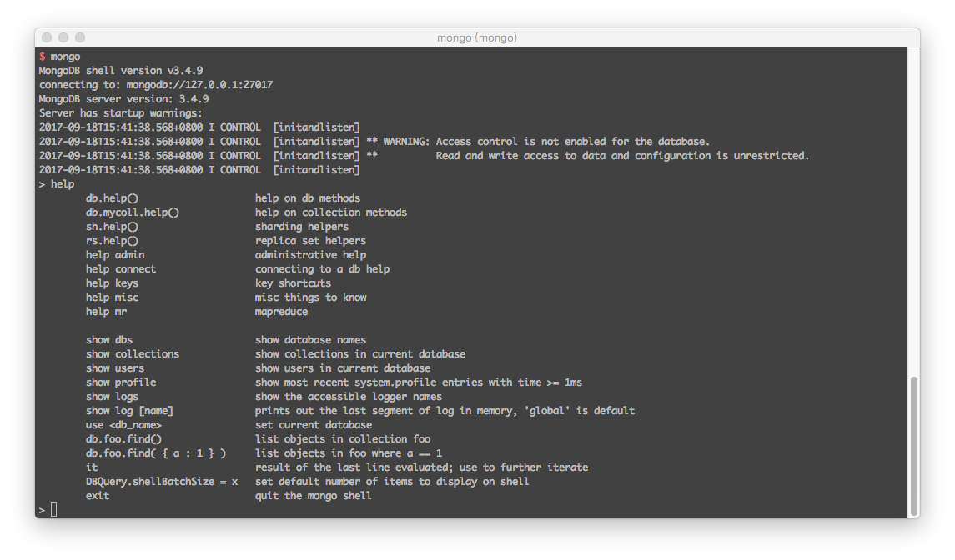955x560 pixels.
Task: Click 'help misc' entry
Action: (112, 297)
